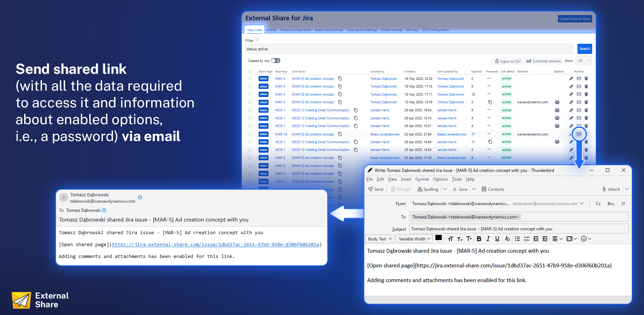Tick the select-all checkbox in table header

click(250, 71)
